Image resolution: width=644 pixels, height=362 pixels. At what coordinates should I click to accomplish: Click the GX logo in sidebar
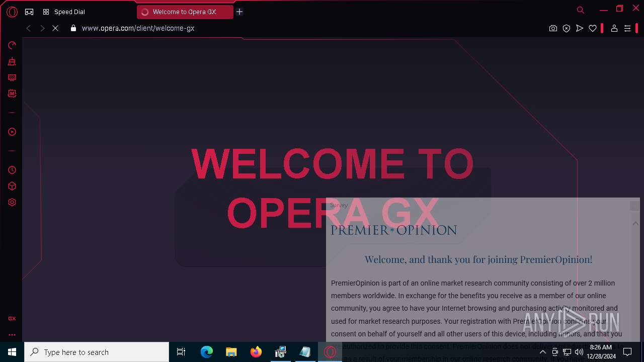pyautogui.click(x=12, y=318)
